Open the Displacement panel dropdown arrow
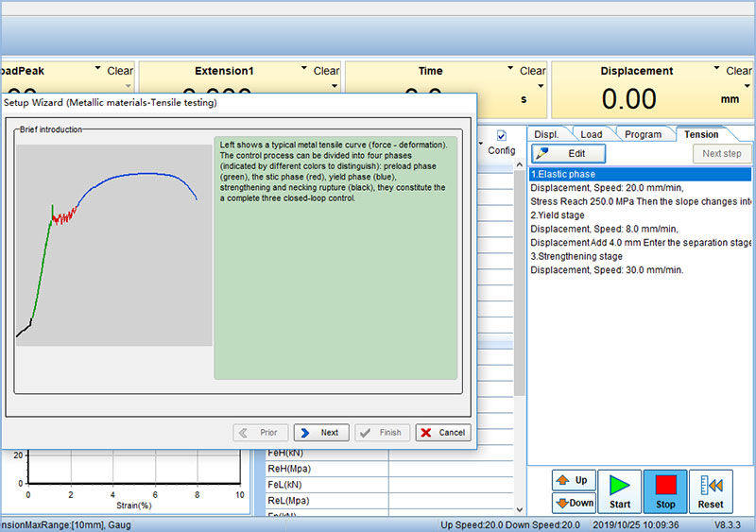756x532 pixels. [715, 69]
